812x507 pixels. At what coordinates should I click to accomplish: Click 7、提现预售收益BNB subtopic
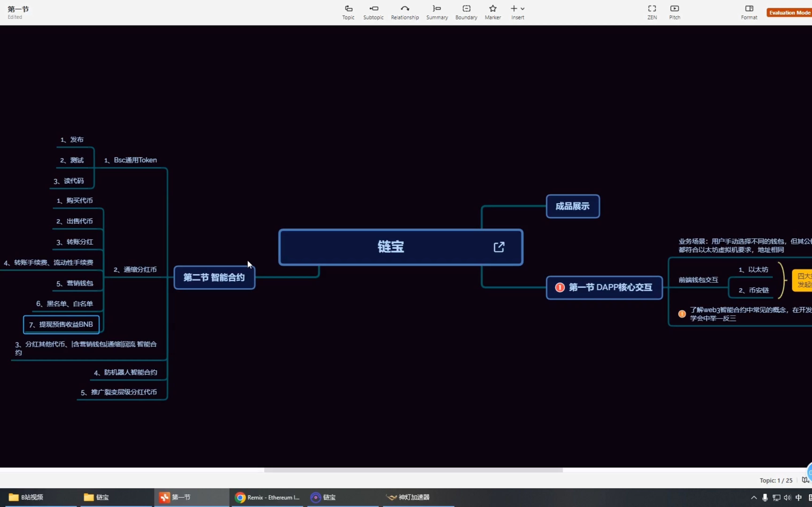click(x=61, y=324)
